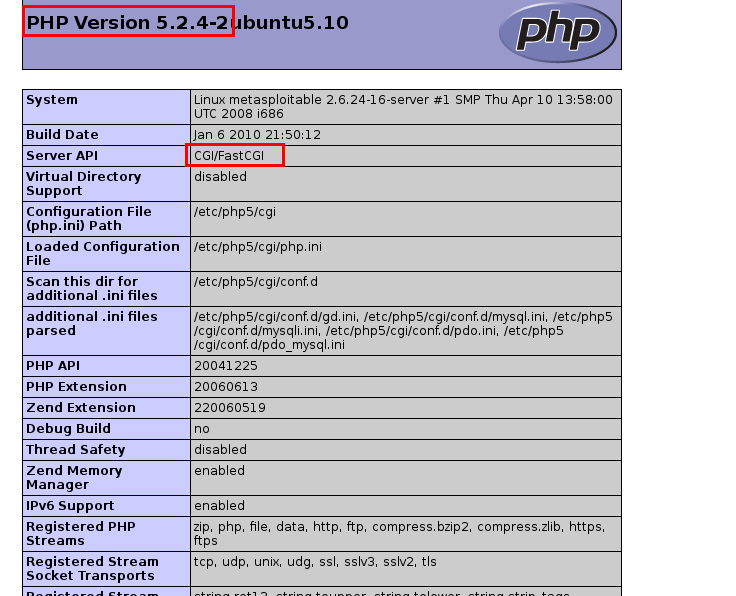736x596 pixels.
Task: Click the Debug Build label
Action: coord(68,428)
